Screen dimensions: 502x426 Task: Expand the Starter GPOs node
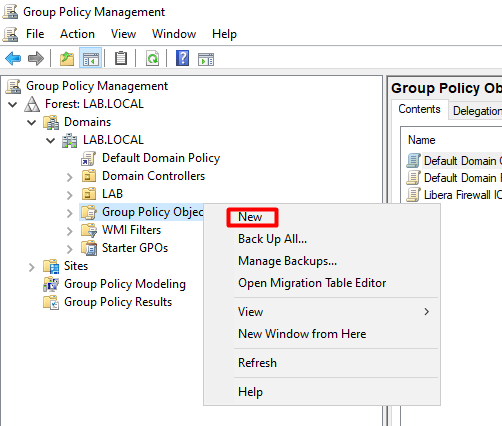click(69, 249)
